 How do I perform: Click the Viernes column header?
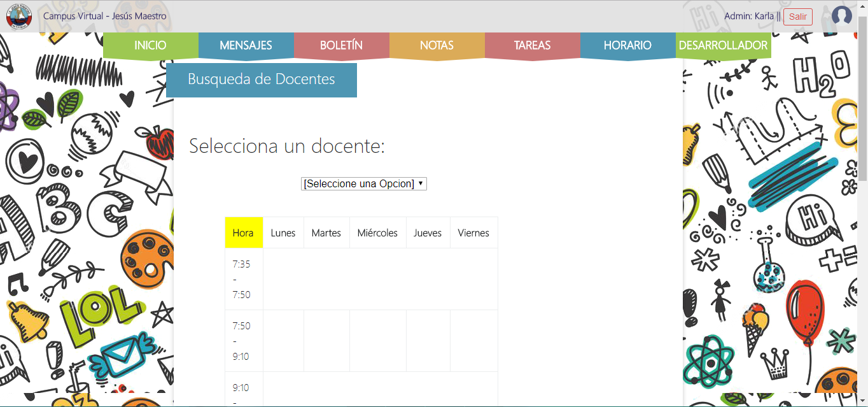pyautogui.click(x=473, y=232)
